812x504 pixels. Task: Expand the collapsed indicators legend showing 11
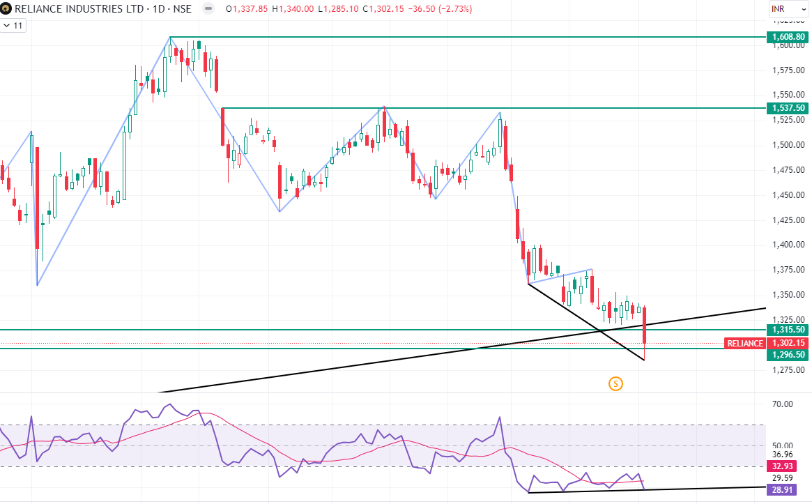pyautogui.click(x=13, y=25)
